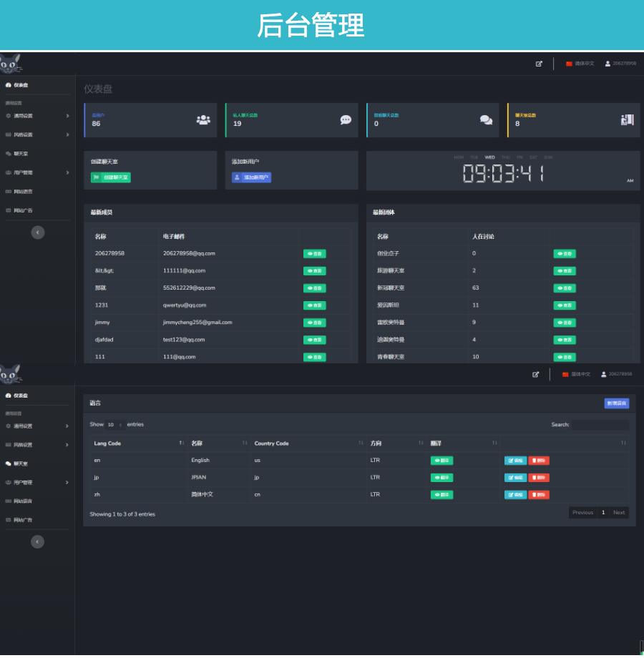This screenshot has height=658, width=644.
Task: Select page 1 in the pagination
Action: [603, 512]
